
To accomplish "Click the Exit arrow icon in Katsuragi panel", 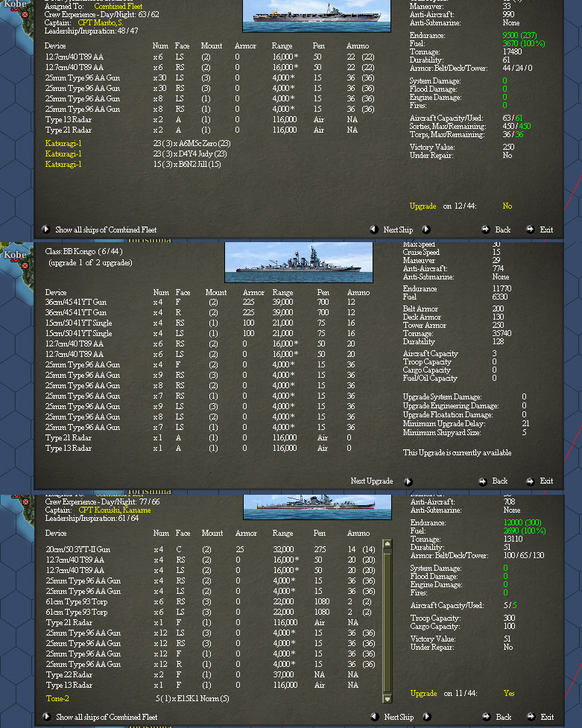I will [x=530, y=230].
